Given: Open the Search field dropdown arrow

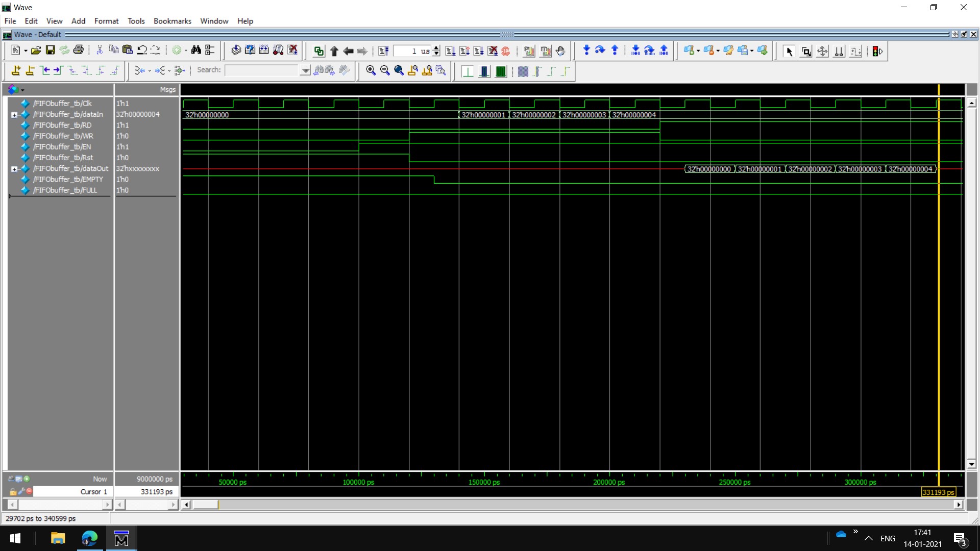Looking at the screenshot, I should [x=305, y=70].
